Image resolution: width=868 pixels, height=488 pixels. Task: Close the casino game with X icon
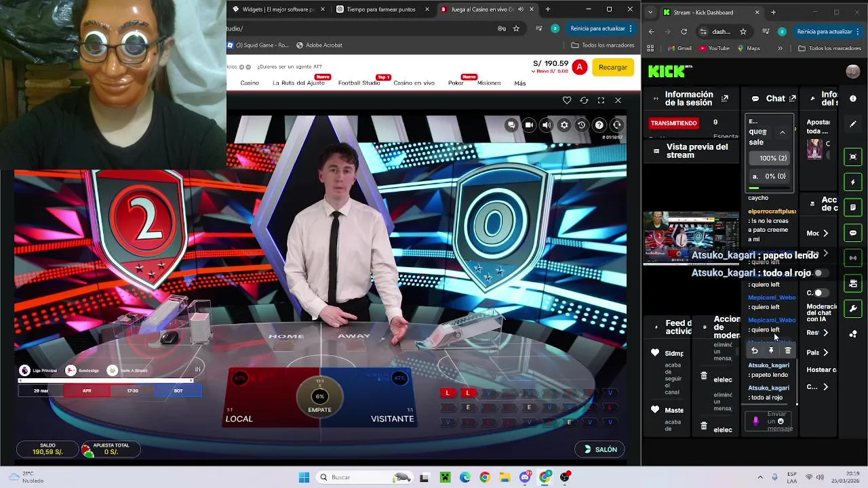click(618, 100)
